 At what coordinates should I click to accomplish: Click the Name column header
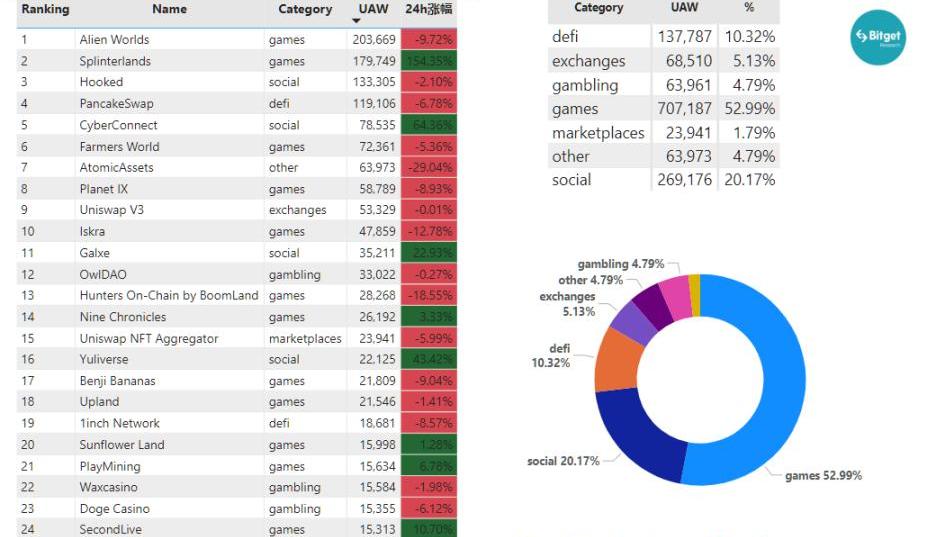(x=170, y=9)
